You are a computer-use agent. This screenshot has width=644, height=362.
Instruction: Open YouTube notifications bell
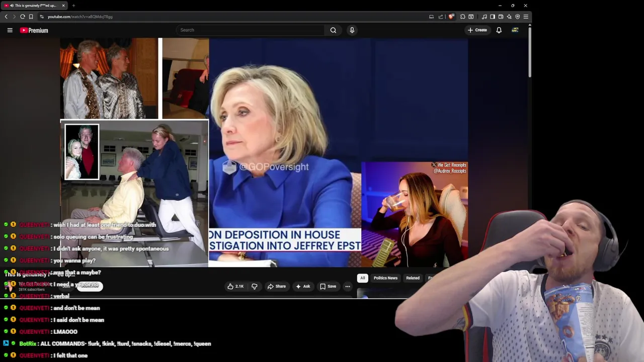pos(499,30)
